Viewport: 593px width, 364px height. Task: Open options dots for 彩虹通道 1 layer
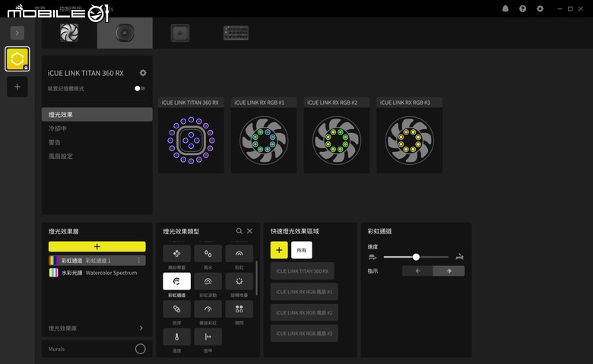[x=139, y=261]
